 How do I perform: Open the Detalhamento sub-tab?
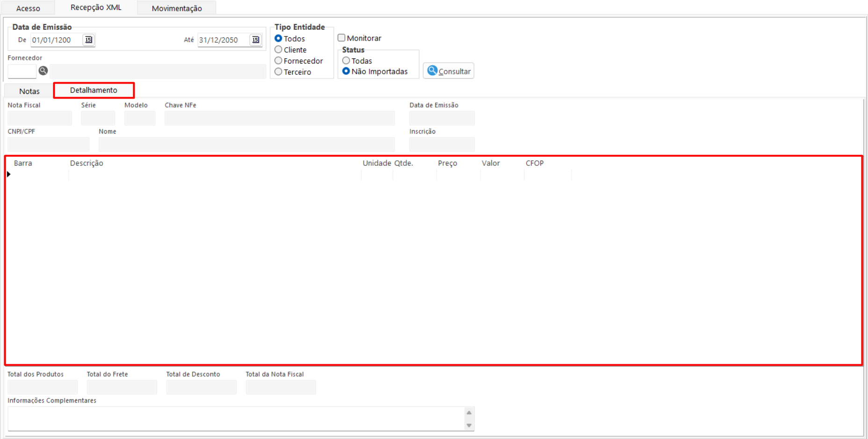93,90
